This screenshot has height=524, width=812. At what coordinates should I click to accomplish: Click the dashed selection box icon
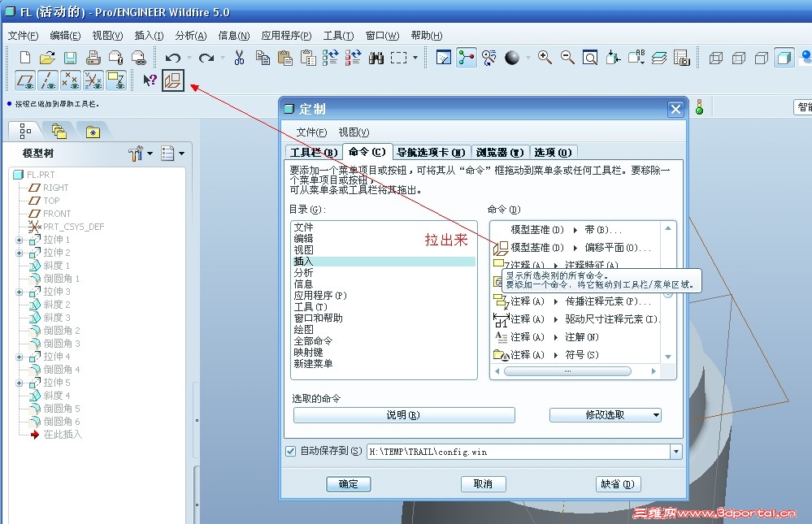[398, 58]
